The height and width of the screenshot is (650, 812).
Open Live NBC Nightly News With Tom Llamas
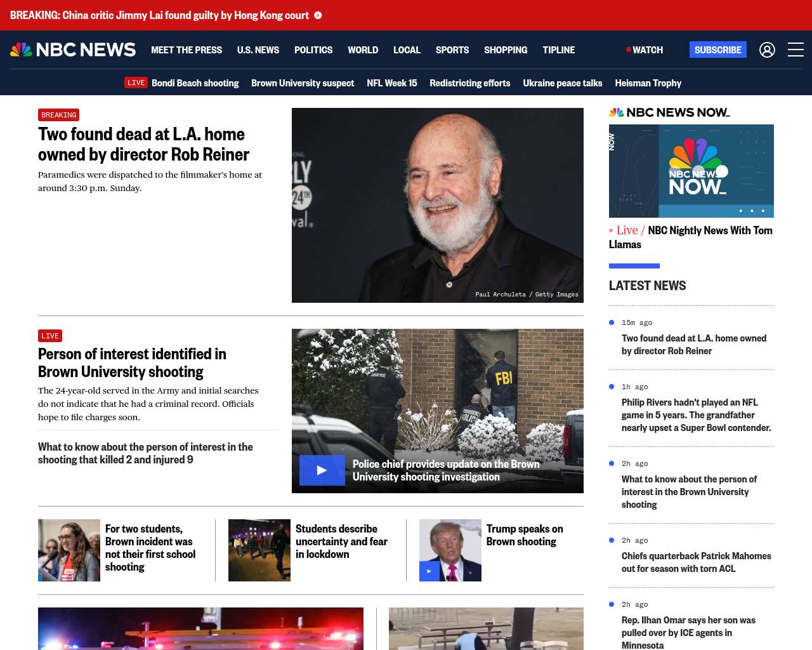[691, 237]
